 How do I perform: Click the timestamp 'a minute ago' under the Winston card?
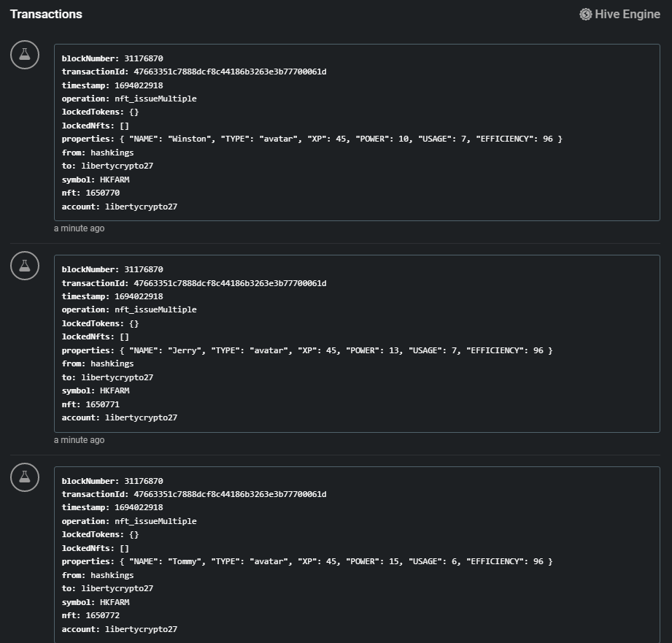click(x=80, y=228)
